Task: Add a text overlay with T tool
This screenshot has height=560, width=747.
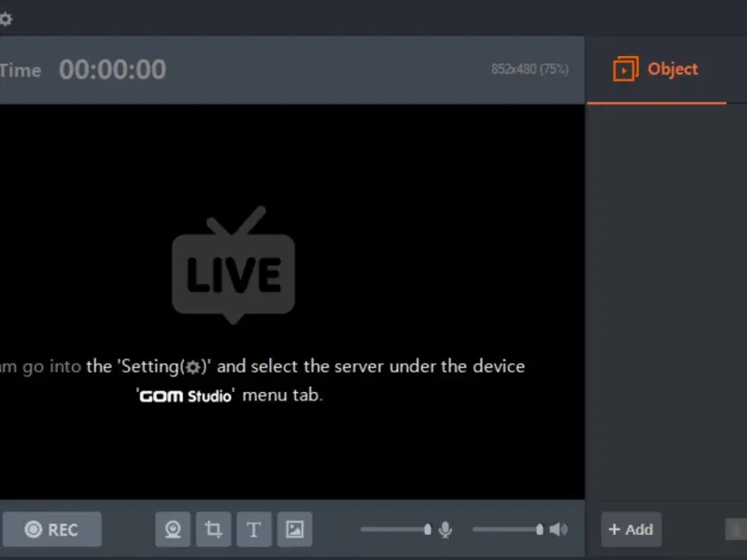Action: (x=254, y=529)
